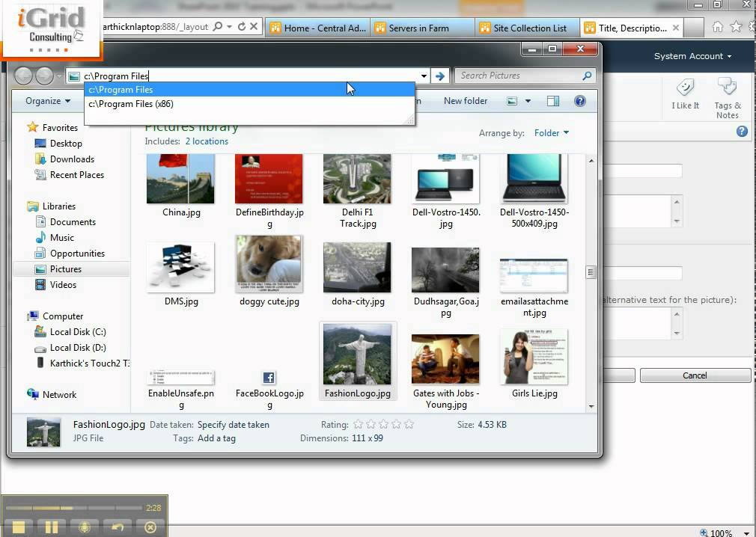Click the Tags & Notes ribbon icon

click(727, 88)
